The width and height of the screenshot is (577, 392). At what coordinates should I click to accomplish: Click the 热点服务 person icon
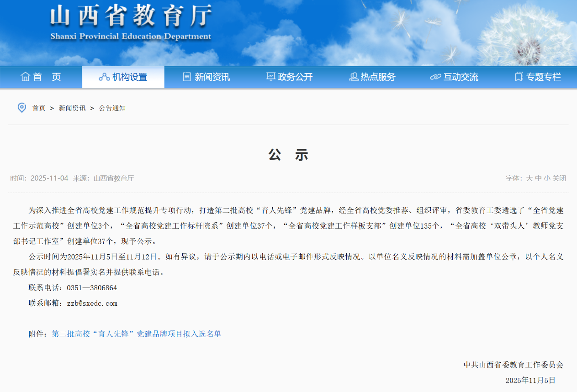tap(353, 77)
